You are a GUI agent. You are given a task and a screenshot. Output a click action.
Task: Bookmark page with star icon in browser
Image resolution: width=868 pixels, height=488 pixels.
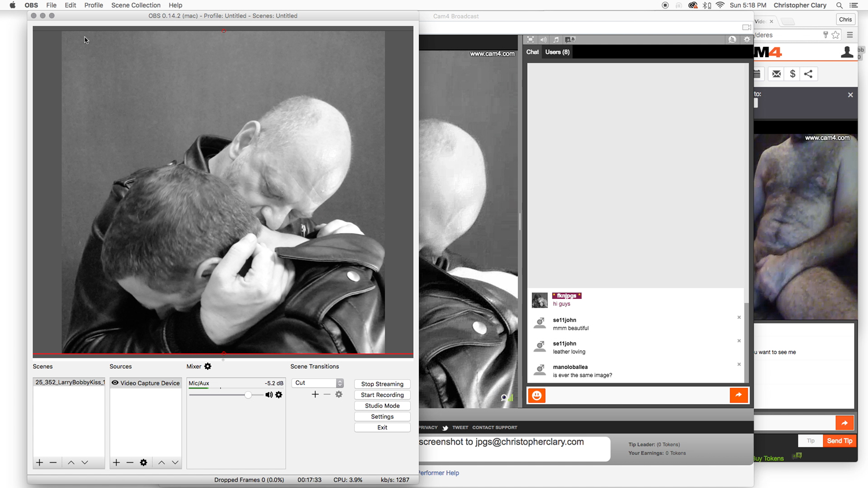tap(836, 35)
